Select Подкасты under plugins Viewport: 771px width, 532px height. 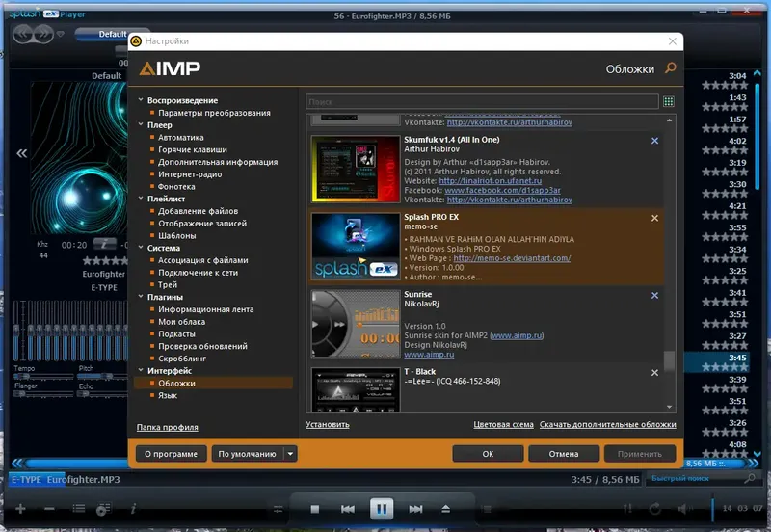click(176, 333)
